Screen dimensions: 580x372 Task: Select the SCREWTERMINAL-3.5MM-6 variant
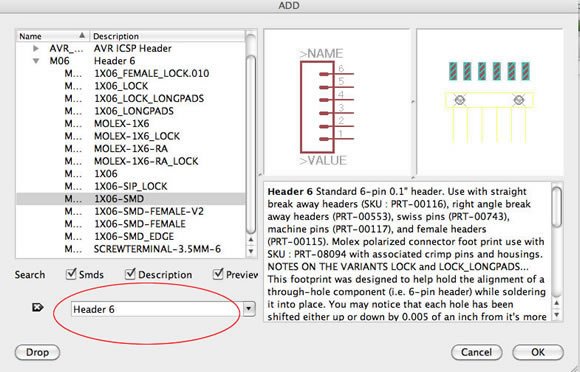click(x=131, y=249)
